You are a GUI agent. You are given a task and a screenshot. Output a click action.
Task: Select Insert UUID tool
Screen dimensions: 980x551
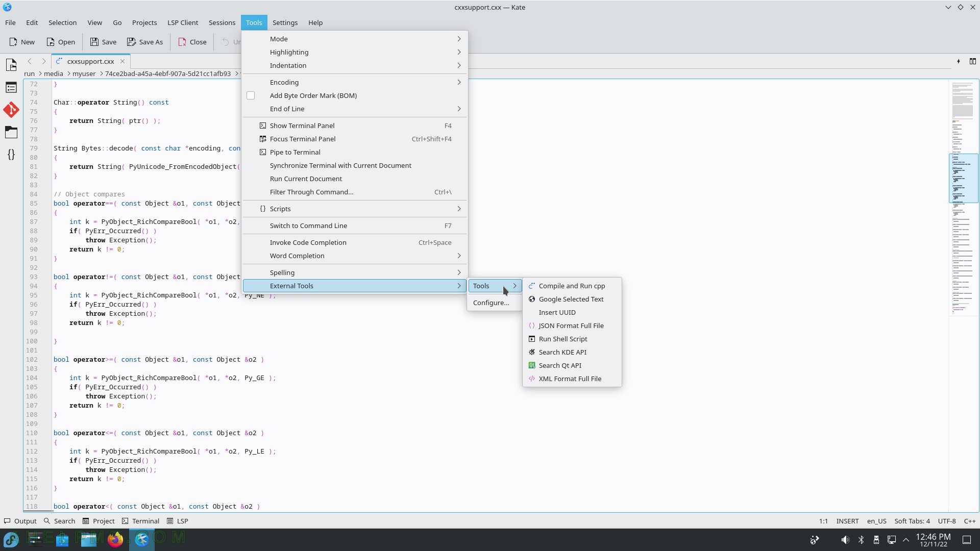(x=572, y=312)
